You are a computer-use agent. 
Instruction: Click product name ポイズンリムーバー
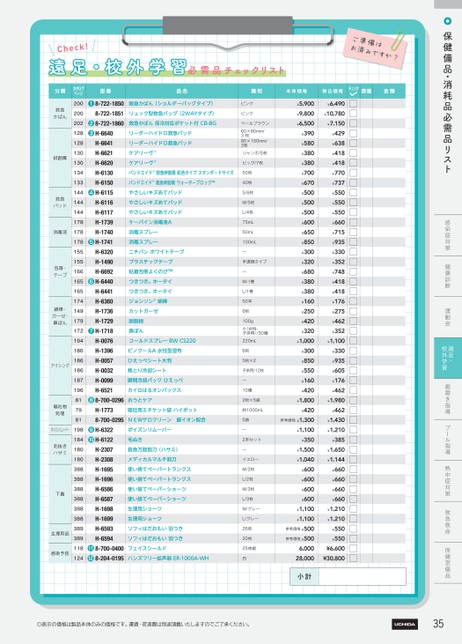pyautogui.click(x=150, y=430)
